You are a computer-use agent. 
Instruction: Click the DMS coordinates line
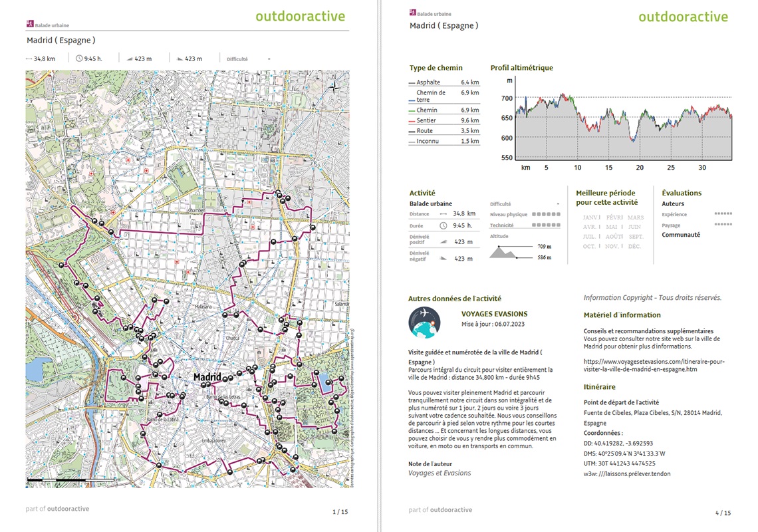(x=624, y=454)
